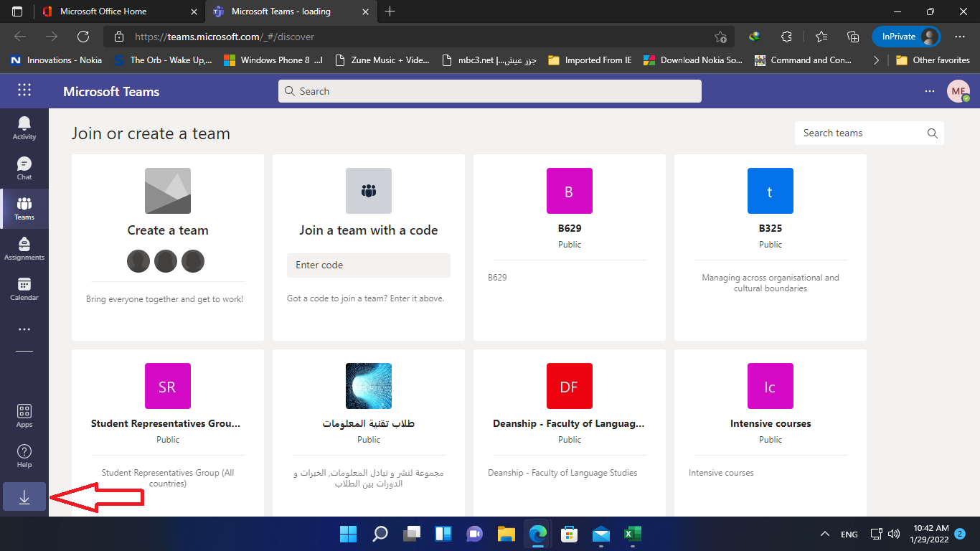The image size is (980, 551).
Task: Open the B325 team card
Action: 771,247
